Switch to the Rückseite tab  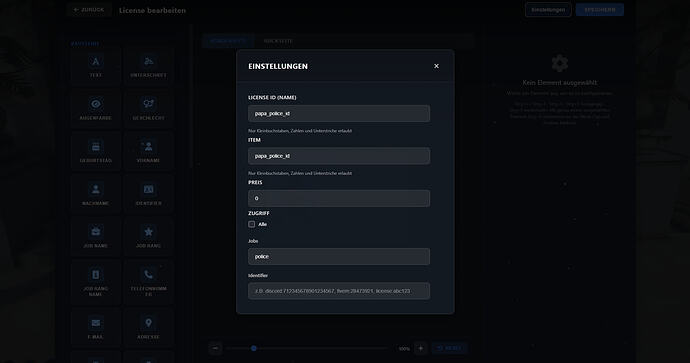[278, 41]
